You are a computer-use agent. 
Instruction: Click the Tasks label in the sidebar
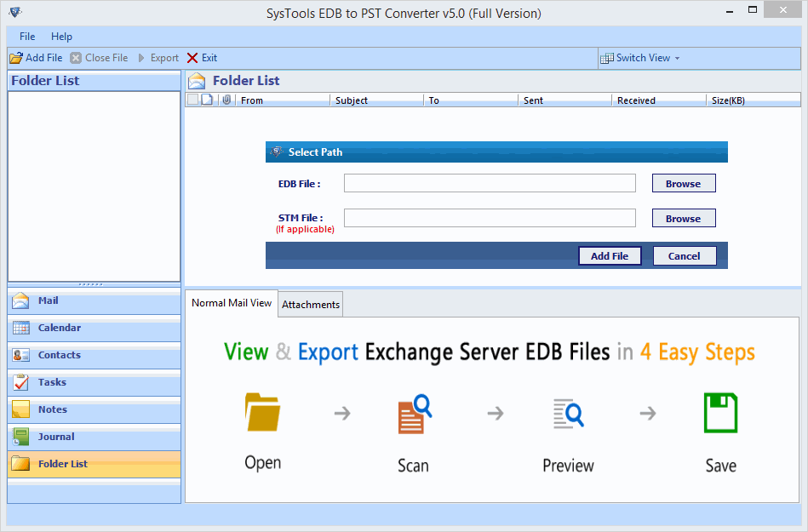(52, 383)
